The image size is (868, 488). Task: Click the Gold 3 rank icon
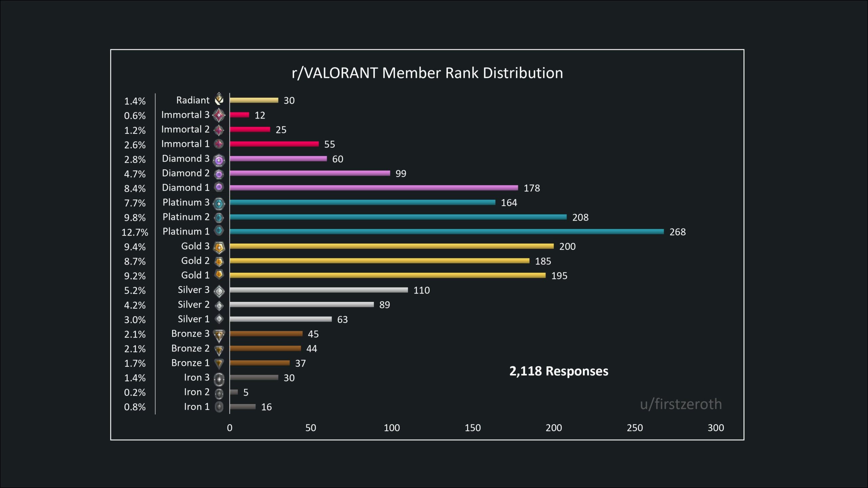219,248
